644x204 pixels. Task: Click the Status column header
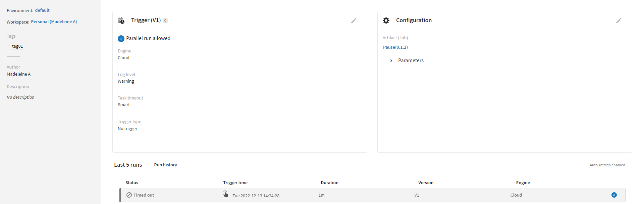(132, 182)
